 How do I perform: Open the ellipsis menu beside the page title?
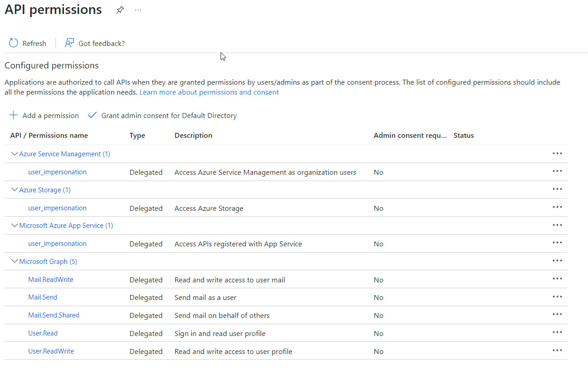point(138,10)
